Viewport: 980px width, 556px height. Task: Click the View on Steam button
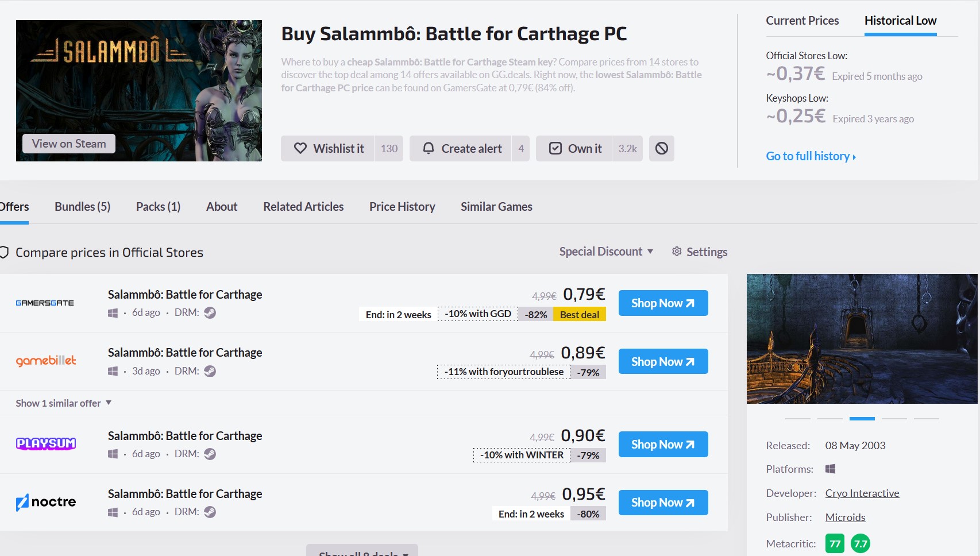pos(69,144)
